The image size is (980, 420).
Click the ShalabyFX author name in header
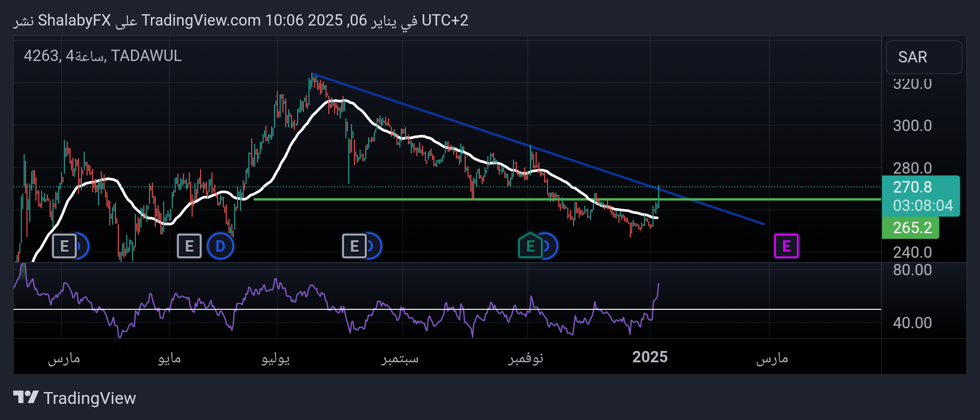click(x=74, y=20)
